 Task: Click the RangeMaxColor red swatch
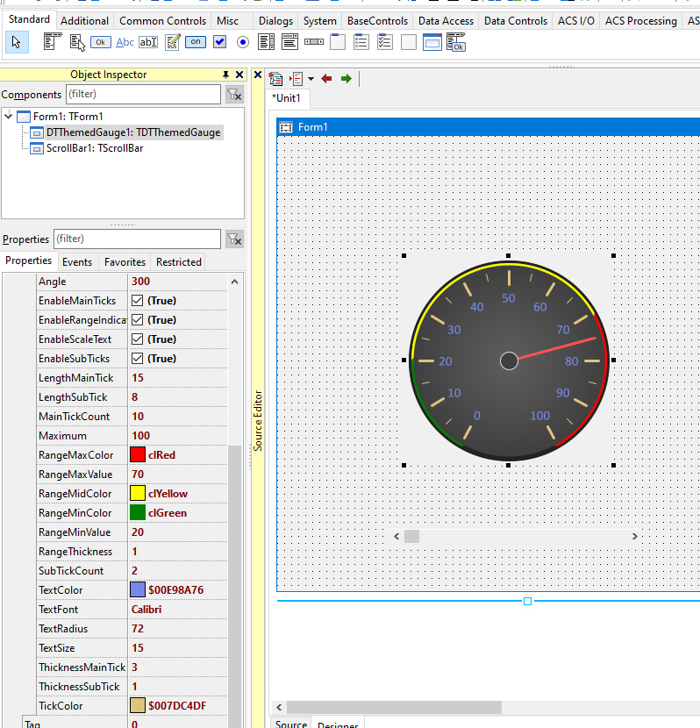(138, 454)
